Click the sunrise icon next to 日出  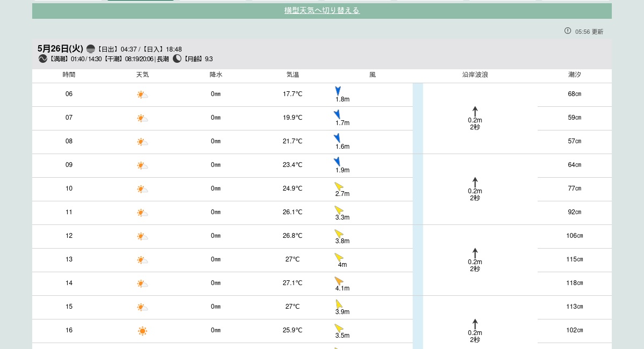[91, 49]
